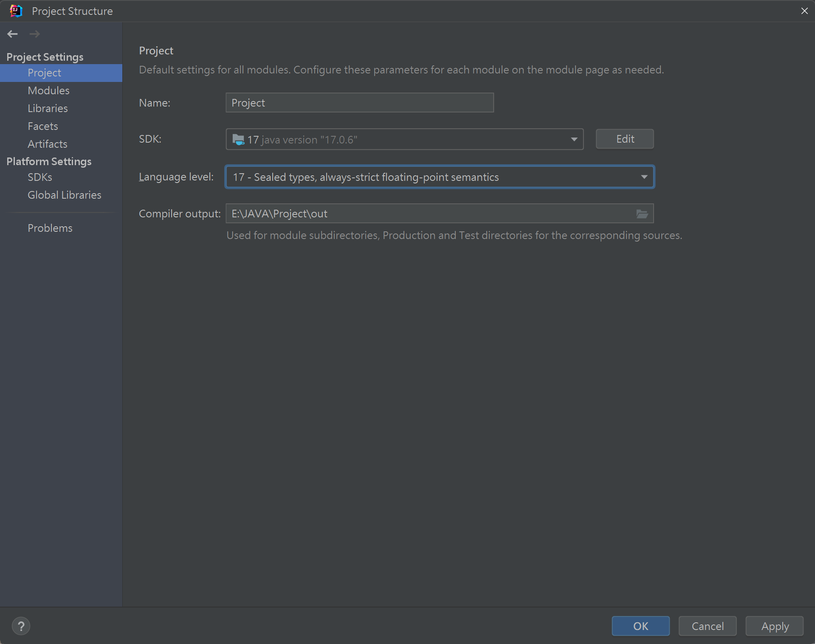Confirm with the OK button
The width and height of the screenshot is (815, 644).
tap(640, 626)
